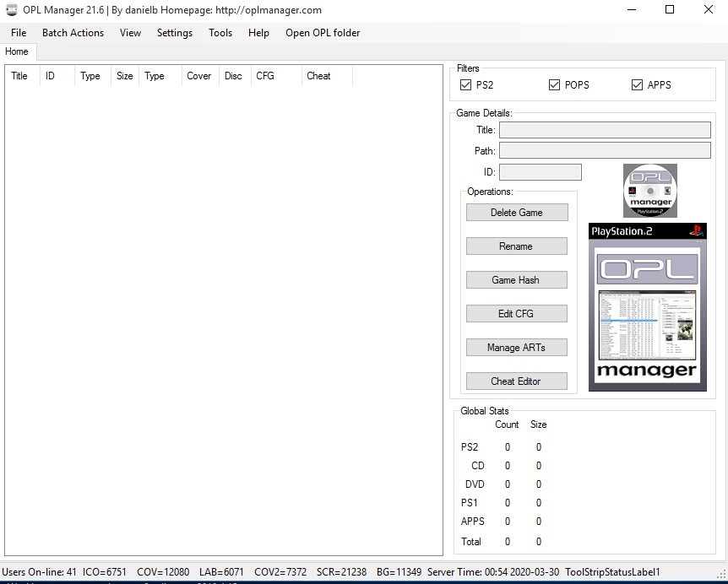Click the Manage ARTs button
Viewport: 728px width, 584px height.
pos(516,347)
